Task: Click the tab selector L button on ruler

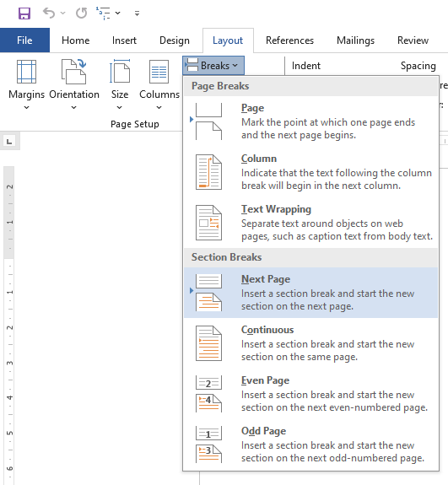Action: point(9,142)
